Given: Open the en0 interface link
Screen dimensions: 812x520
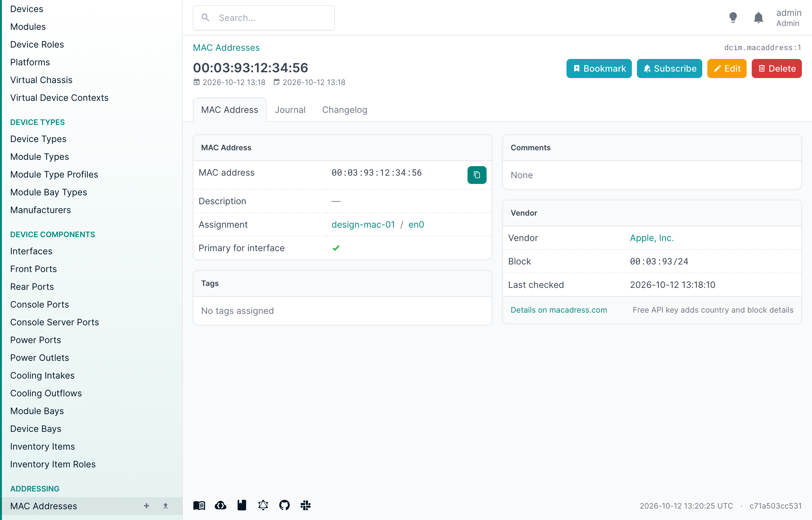Looking at the screenshot, I should (416, 224).
